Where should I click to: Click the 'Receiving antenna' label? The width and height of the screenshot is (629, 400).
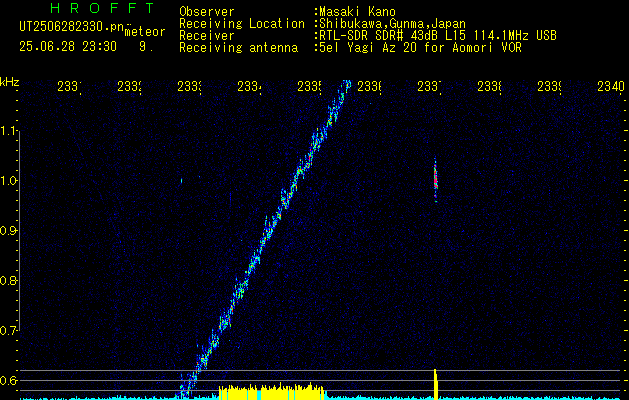pos(239,48)
